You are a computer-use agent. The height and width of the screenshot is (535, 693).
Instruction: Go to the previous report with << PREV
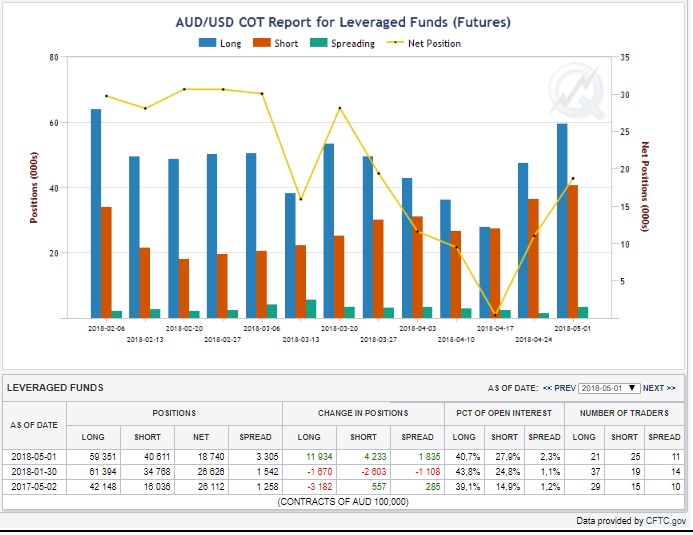click(560, 388)
